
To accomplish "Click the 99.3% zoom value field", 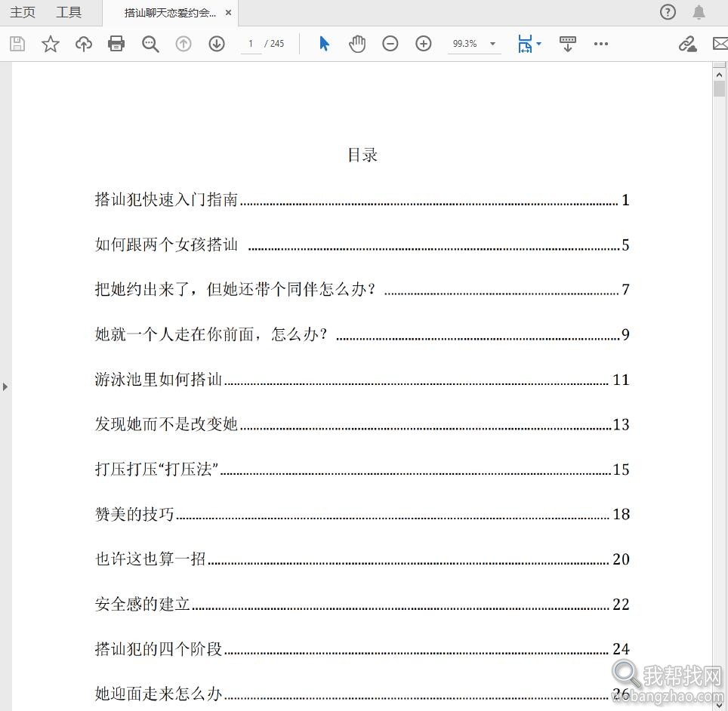I will 465,44.
